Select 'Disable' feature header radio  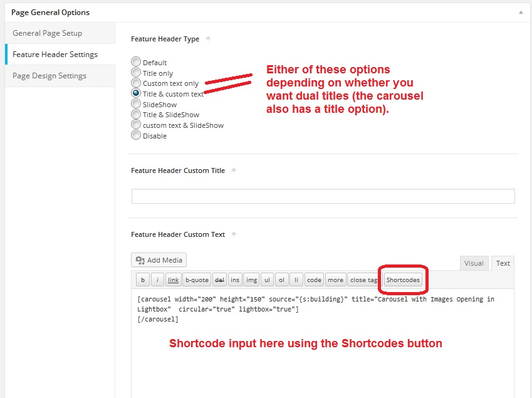[136, 135]
